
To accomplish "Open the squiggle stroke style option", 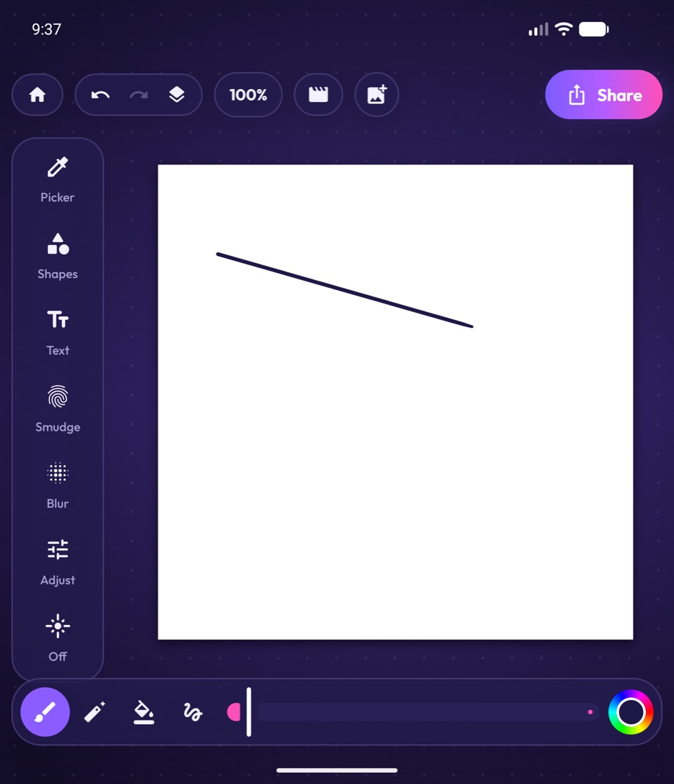I will tap(193, 712).
